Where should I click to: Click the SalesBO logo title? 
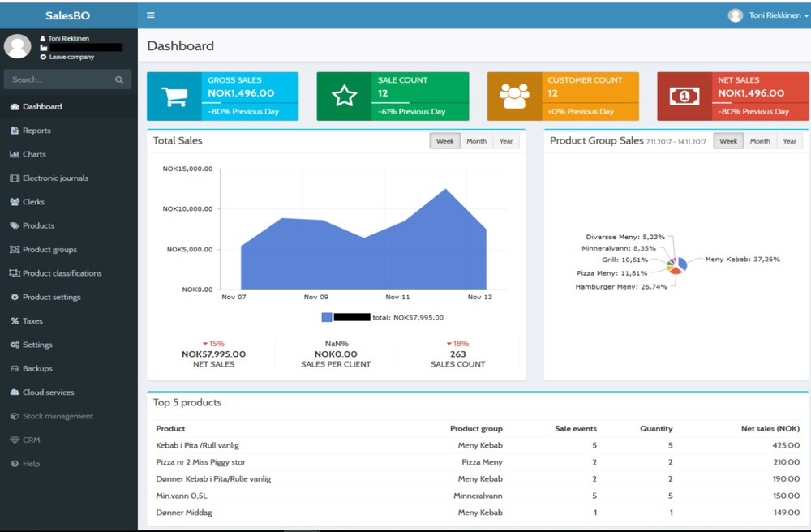pos(69,15)
